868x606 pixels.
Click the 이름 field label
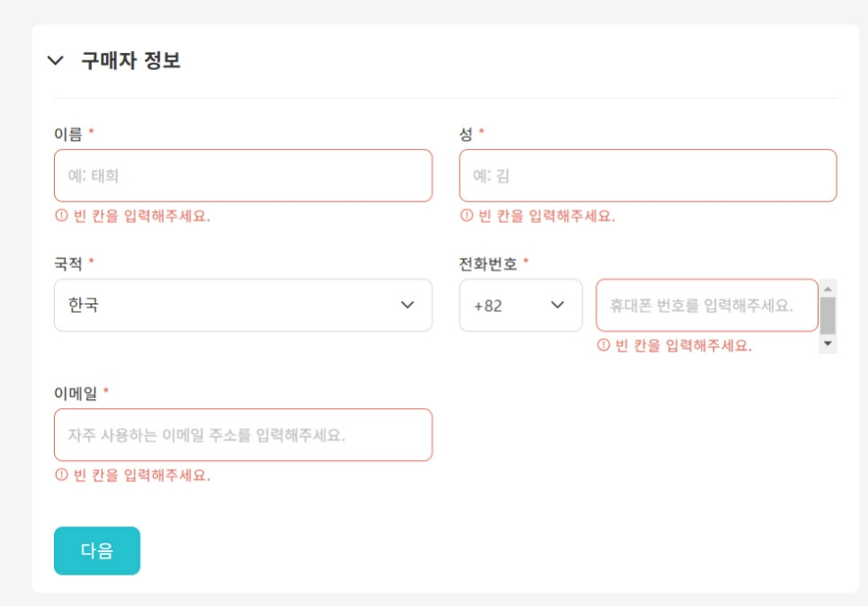coord(68,134)
